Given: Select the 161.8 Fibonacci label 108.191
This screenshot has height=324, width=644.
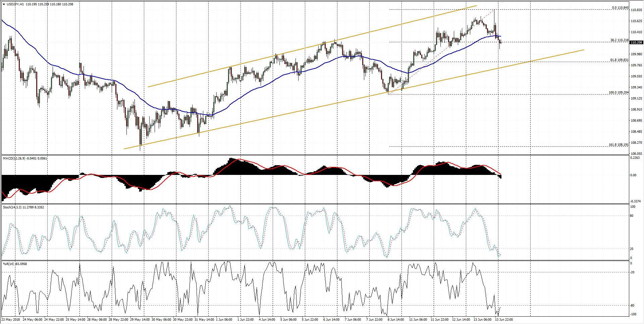Looking at the screenshot, I should [619, 145].
